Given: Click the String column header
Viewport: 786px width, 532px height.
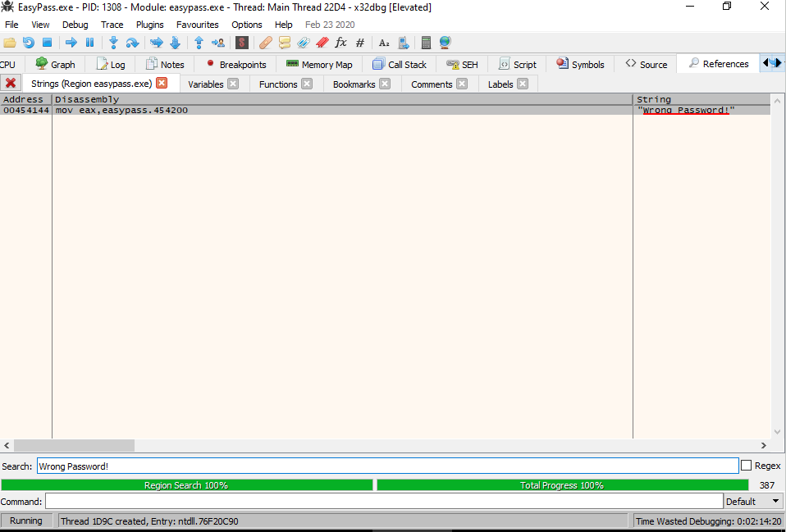Looking at the screenshot, I should 701,99.
